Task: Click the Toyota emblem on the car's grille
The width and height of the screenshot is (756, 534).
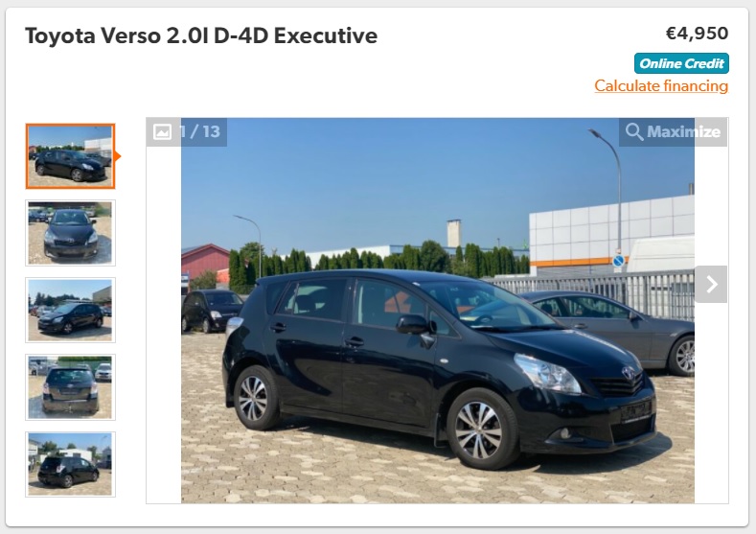Action: coord(629,373)
